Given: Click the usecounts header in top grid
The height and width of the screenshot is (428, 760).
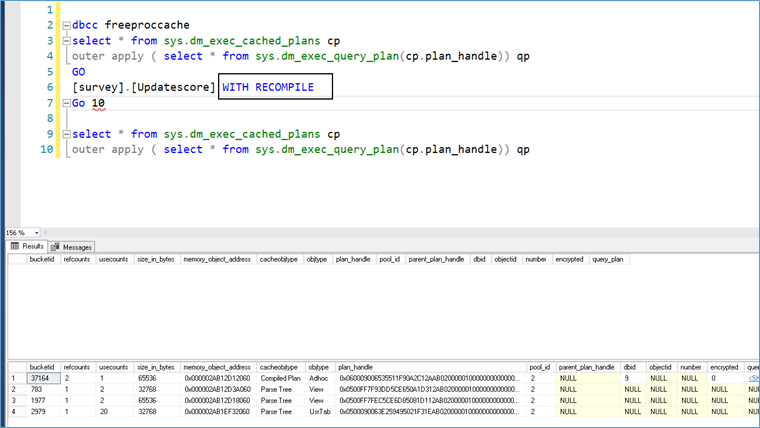Looking at the screenshot, I should (x=113, y=259).
